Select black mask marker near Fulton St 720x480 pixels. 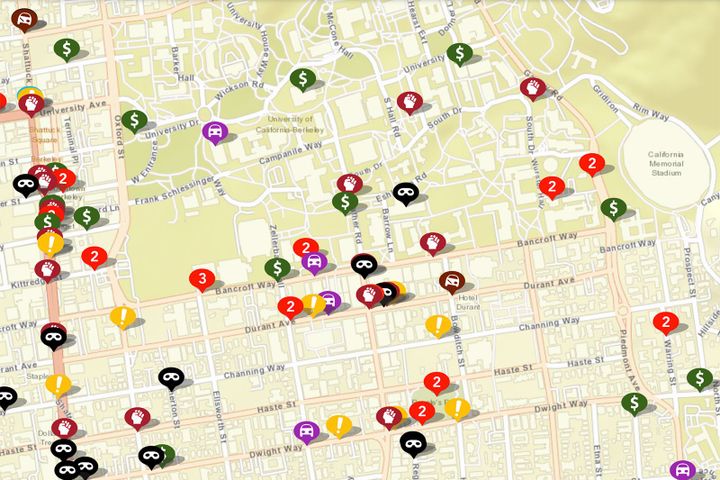[171, 378]
